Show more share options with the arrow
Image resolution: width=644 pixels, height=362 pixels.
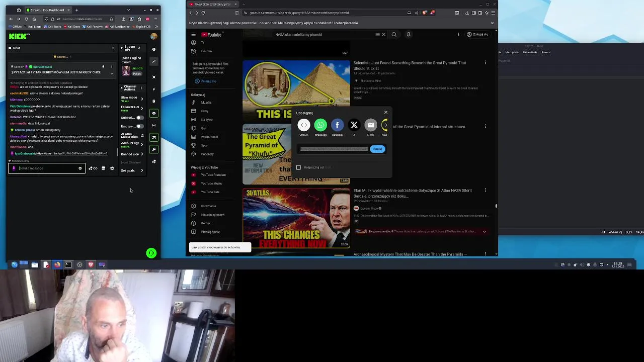click(385, 125)
